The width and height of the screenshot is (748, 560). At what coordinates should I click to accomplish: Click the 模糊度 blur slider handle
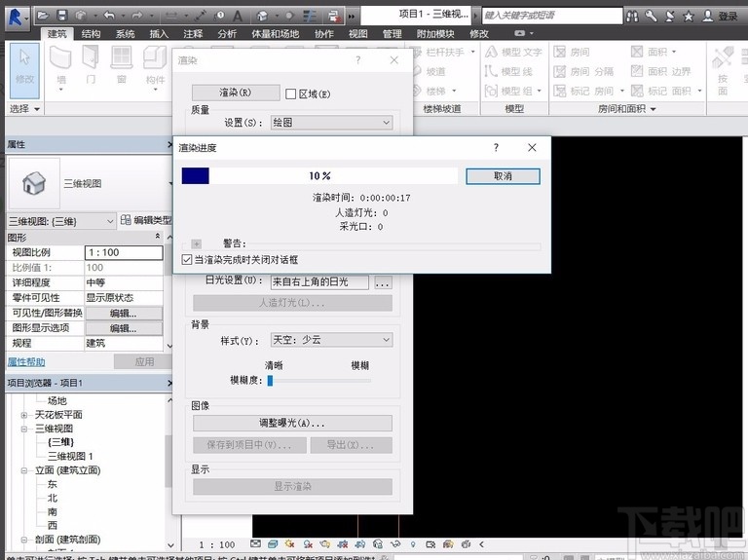(270, 380)
